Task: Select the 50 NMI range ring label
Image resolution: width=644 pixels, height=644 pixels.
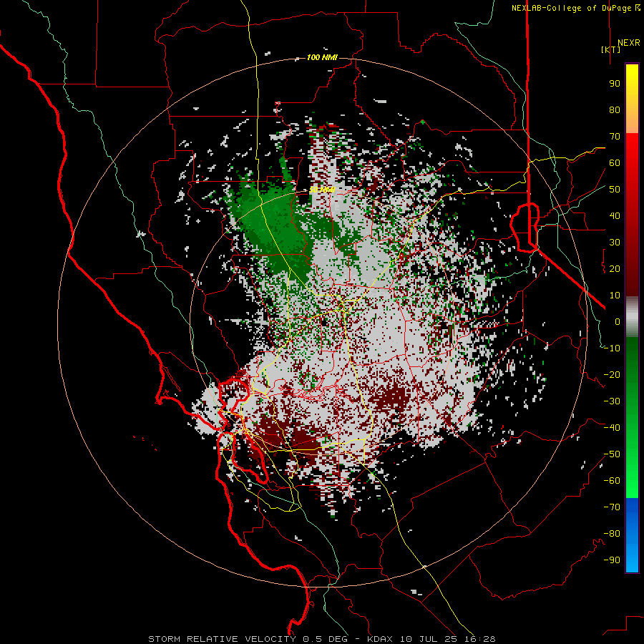Action: coord(322,190)
